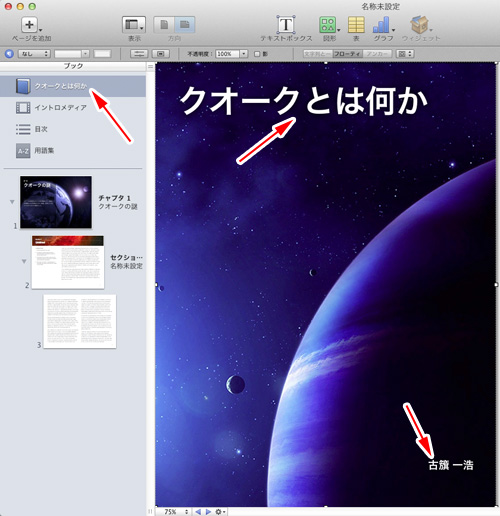Open the opacity percentage dropdown arrow

click(x=244, y=53)
